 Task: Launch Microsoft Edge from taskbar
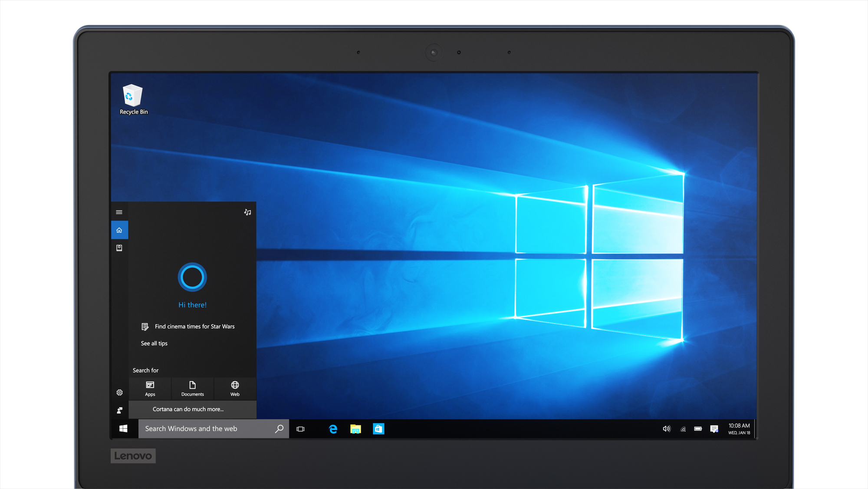[x=333, y=429]
